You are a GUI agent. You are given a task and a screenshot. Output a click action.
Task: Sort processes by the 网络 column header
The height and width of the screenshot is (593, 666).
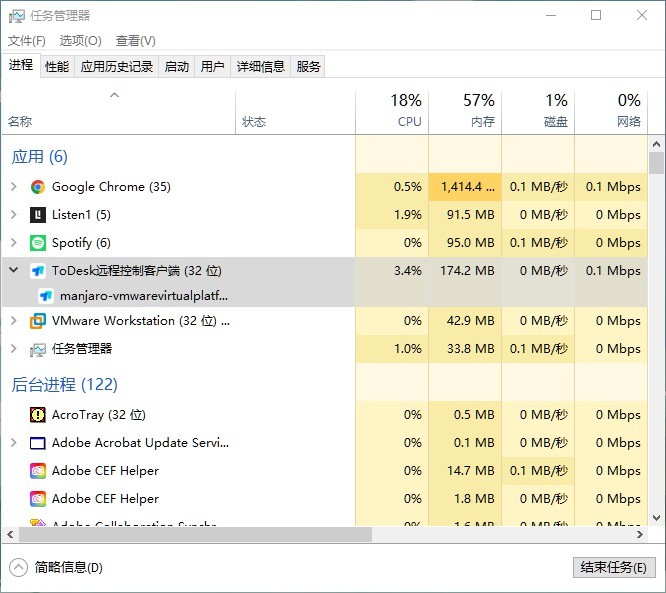click(x=611, y=112)
